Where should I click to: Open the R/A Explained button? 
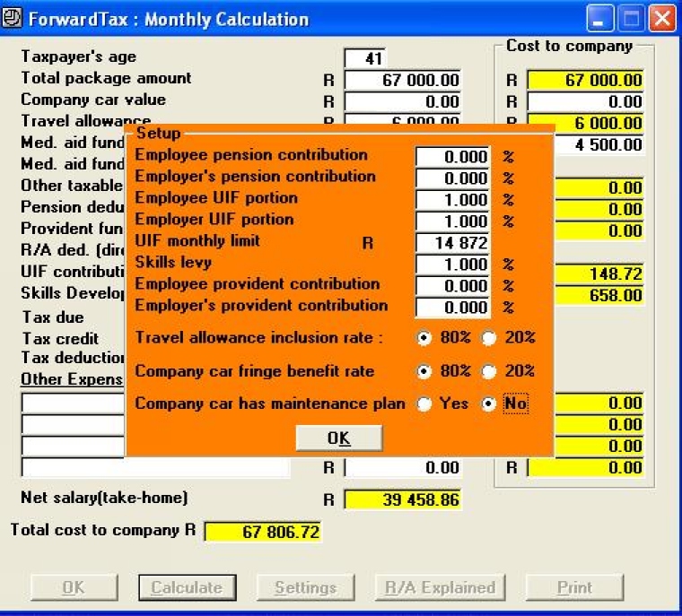click(440, 587)
